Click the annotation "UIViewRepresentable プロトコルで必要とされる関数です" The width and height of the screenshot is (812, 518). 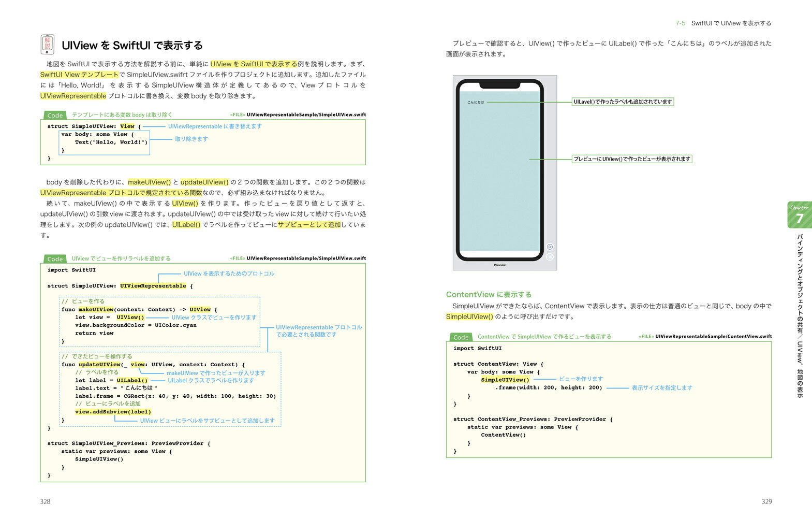319,331
